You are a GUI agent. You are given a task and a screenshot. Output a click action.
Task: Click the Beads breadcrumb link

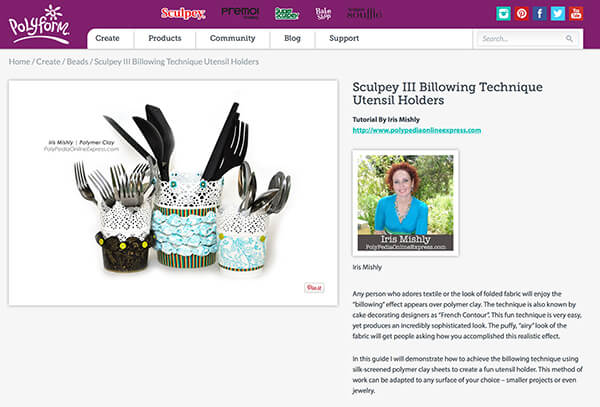[x=77, y=62]
